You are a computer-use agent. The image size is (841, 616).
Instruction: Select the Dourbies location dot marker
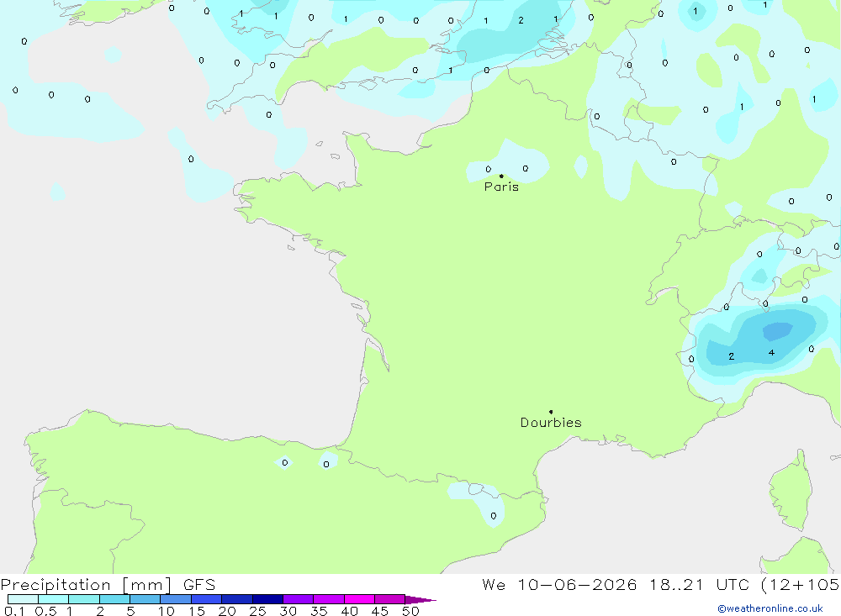click(x=551, y=412)
